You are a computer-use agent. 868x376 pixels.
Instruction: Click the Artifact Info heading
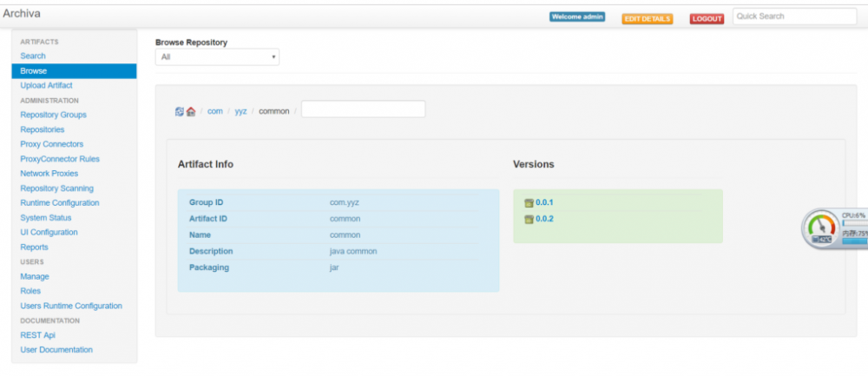click(x=206, y=164)
